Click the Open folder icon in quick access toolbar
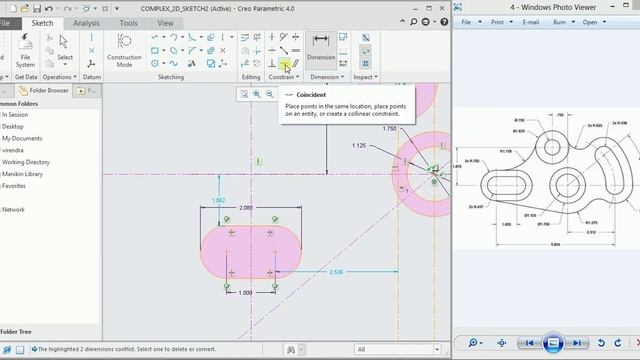Screen dimensions: 640x360 click(x=25, y=8)
